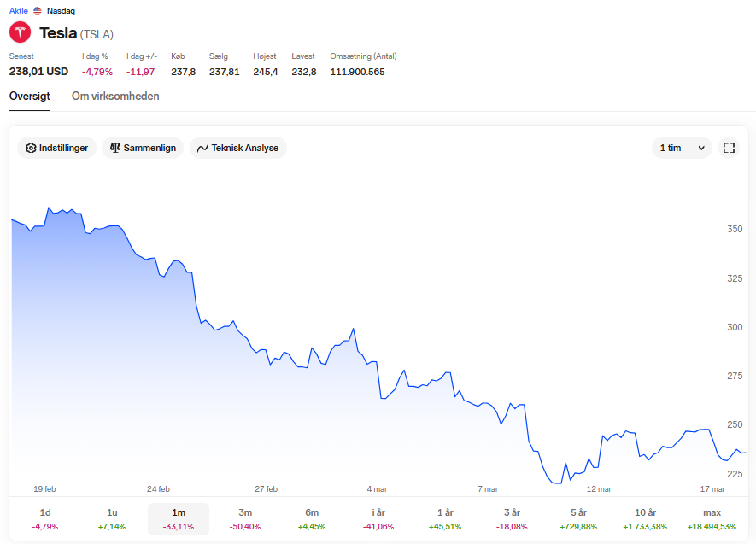Screen dimensions: 756x544
Task: Select the 1m time range
Action: (179, 519)
